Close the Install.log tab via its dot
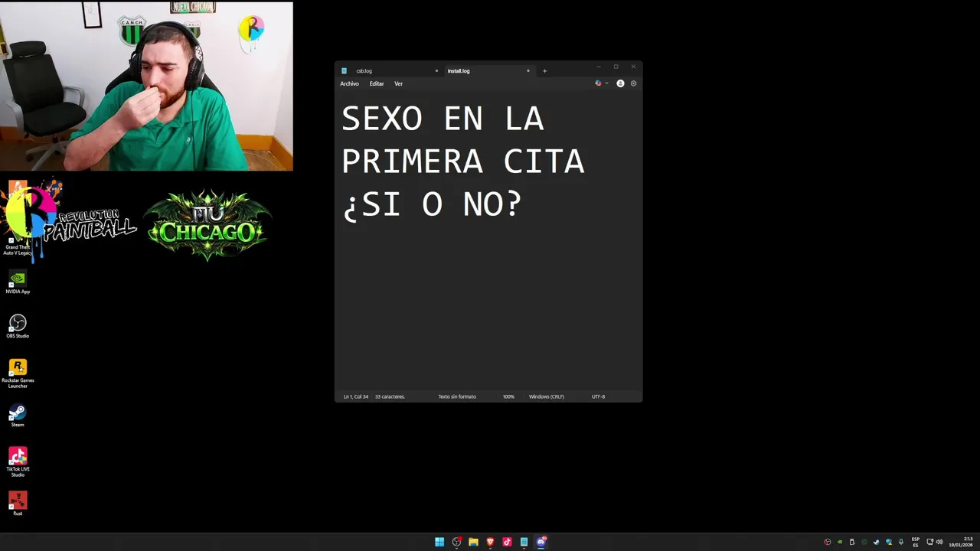This screenshot has height=551, width=980. 528,71
